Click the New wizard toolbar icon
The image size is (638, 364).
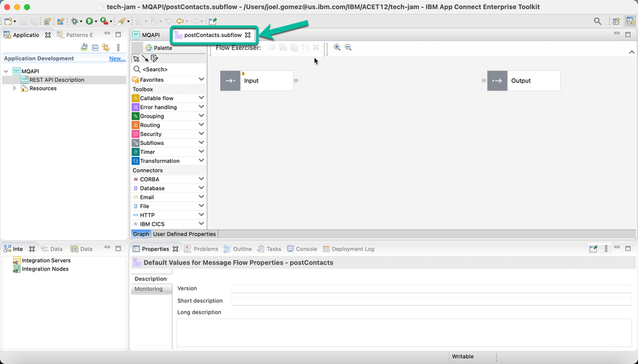[8, 21]
